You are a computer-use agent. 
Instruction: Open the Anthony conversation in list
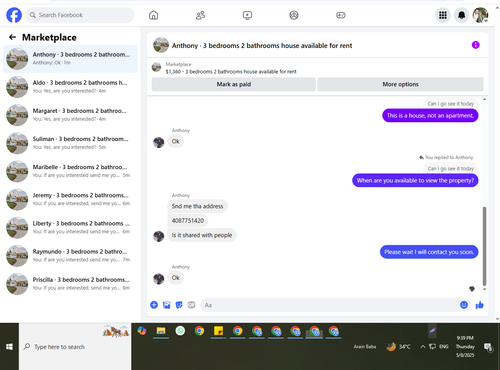[x=70, y=59]
